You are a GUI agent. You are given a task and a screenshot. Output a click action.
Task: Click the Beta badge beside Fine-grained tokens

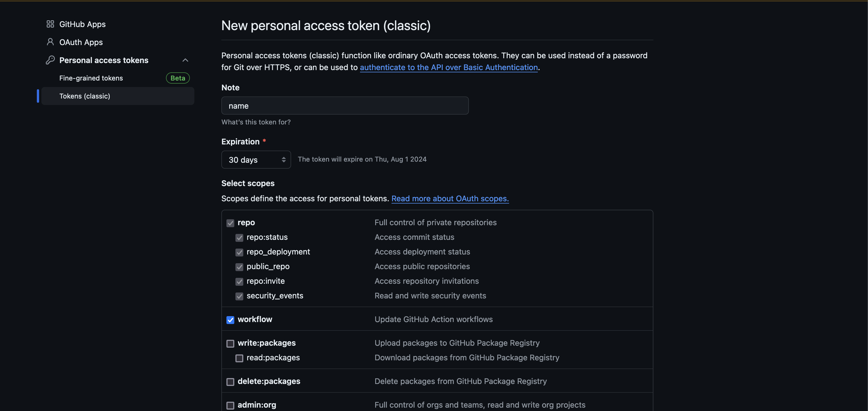[177, 78]
